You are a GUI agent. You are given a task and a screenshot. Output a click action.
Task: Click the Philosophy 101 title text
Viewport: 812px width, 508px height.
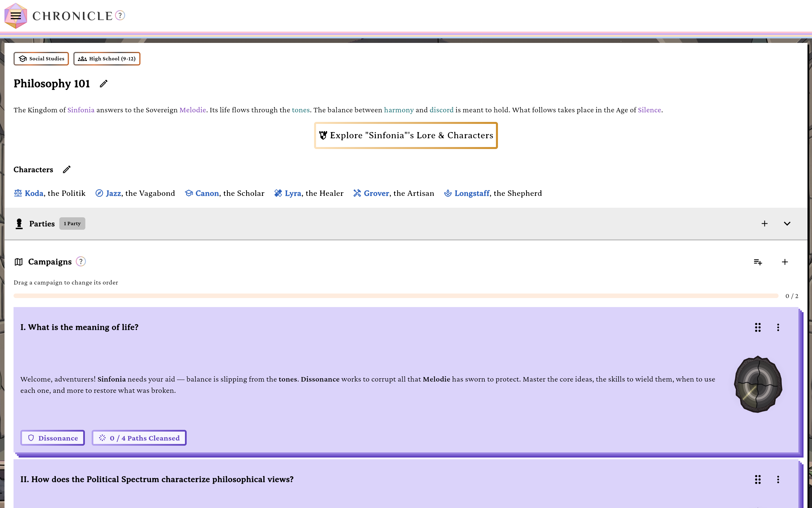tap(52, 84)
